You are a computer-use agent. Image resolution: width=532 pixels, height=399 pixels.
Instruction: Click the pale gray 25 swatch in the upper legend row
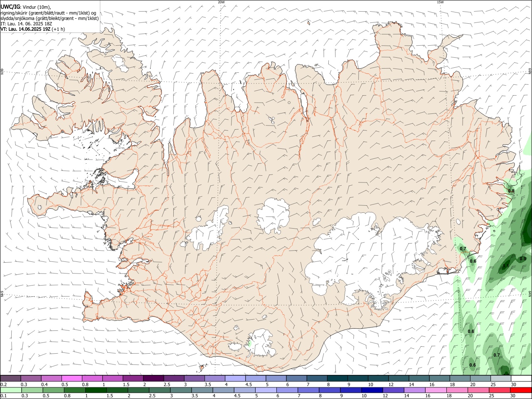point(501,378)
